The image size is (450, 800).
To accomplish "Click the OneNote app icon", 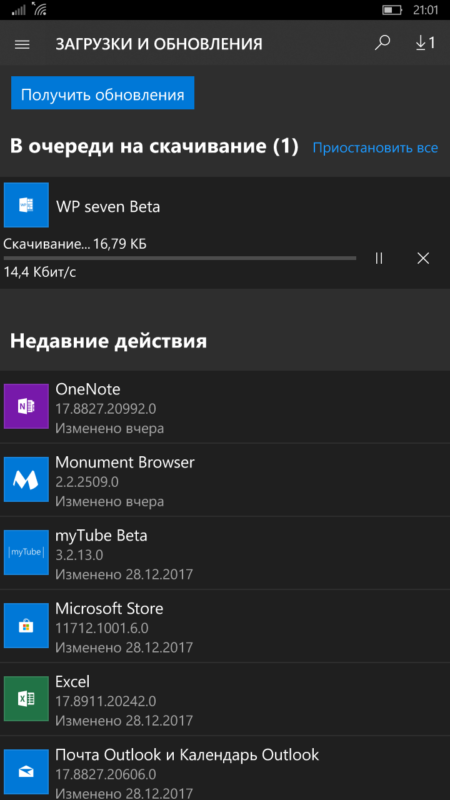I will (27, 407).
